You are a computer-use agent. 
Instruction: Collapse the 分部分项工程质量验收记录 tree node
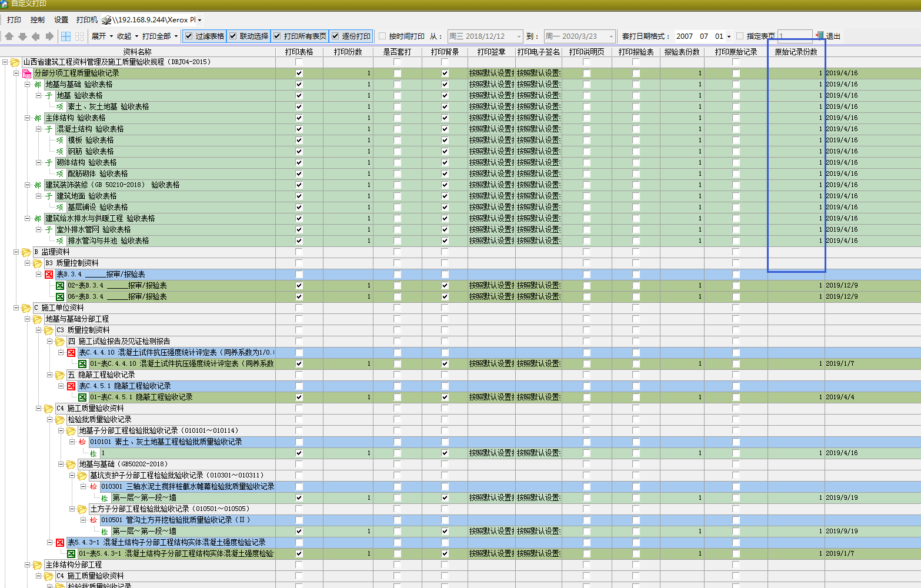[x=16, y=73]
